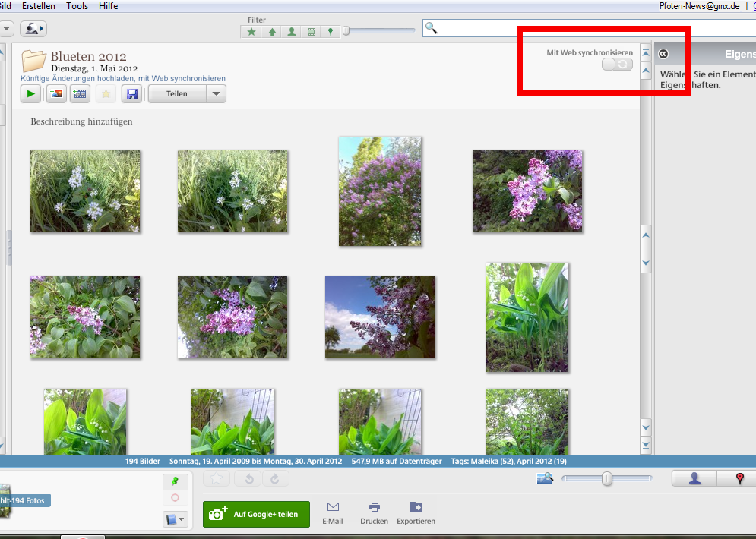This screenshot has height=539, width=756.
Task: Click the Tags: Maleika status text
Action: coord(508,461)
